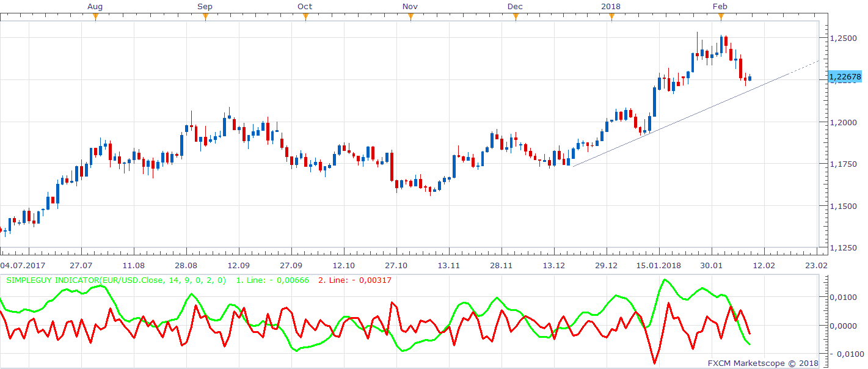Click the Feb month marker triangle
This screenshot has height=369, width=868.
721,16
